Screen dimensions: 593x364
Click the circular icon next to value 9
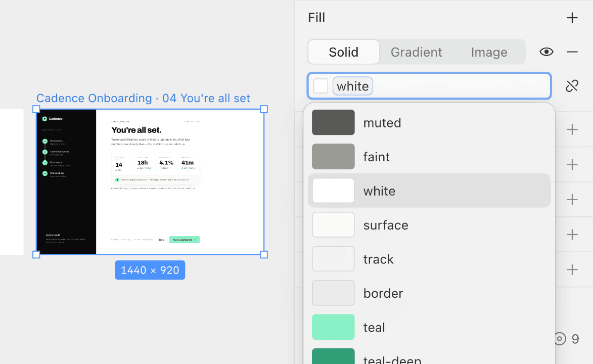pyautogui.click(x=561, y=339)
